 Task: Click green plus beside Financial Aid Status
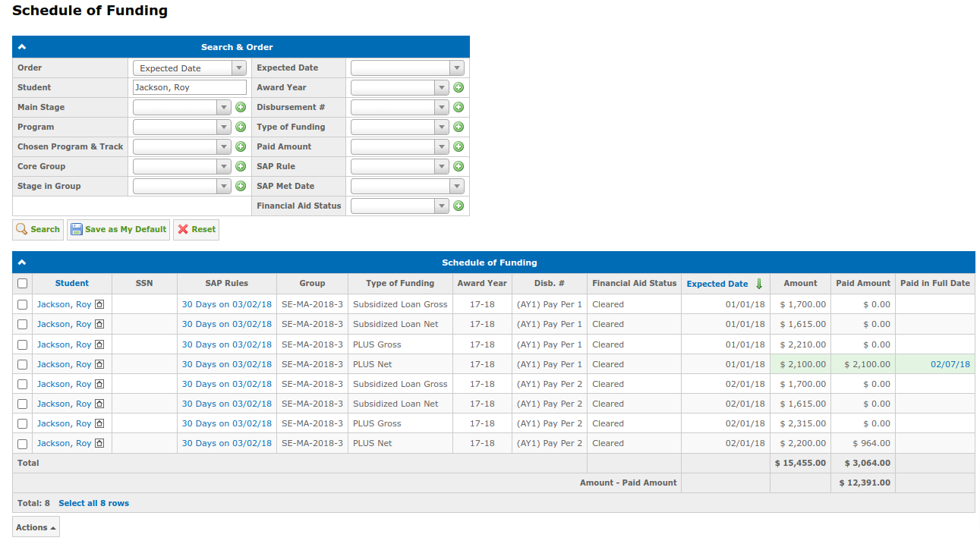click(x=458, y=206)
